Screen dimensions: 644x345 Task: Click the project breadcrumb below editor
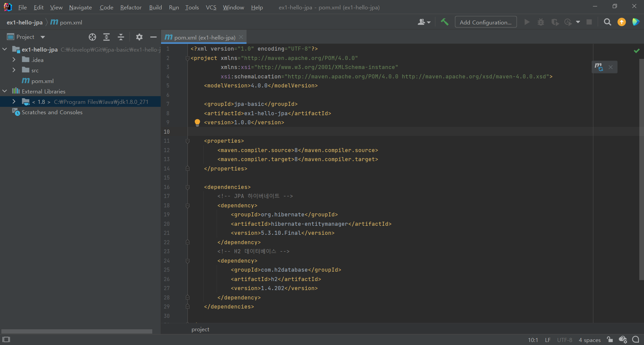(200, 329)
